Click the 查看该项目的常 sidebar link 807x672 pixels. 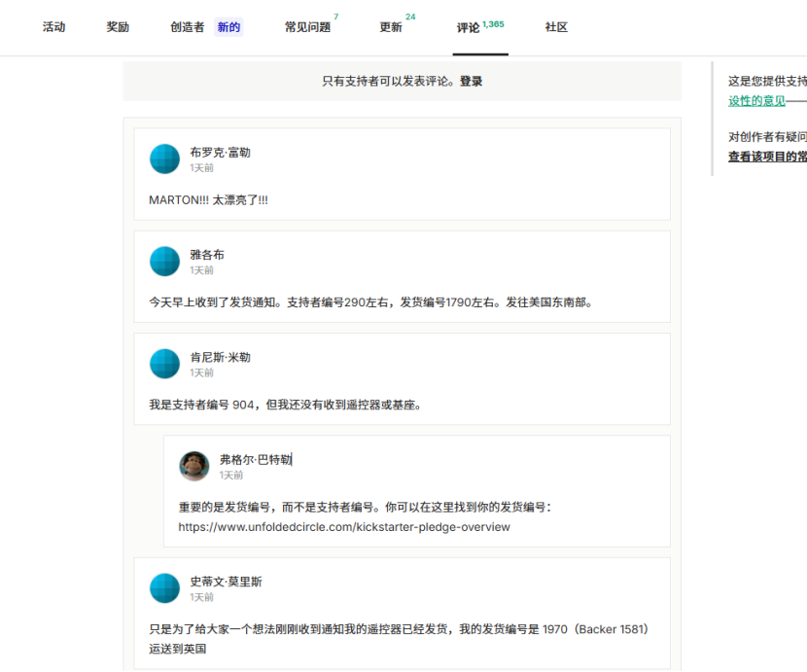767,157
